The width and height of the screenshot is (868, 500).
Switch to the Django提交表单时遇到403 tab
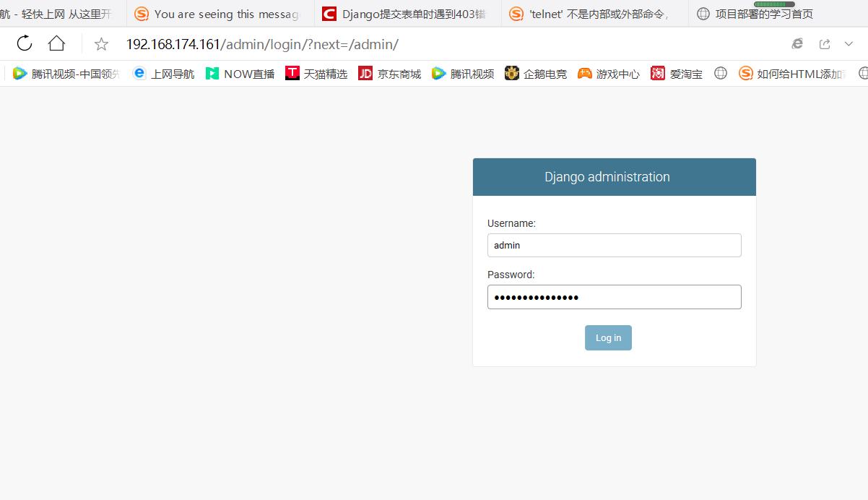408,14
